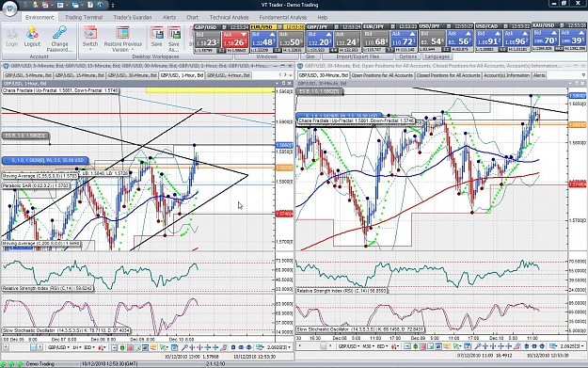Open the Switch workspace dropdown
This screenshot has height=368, width=588.
90,39
